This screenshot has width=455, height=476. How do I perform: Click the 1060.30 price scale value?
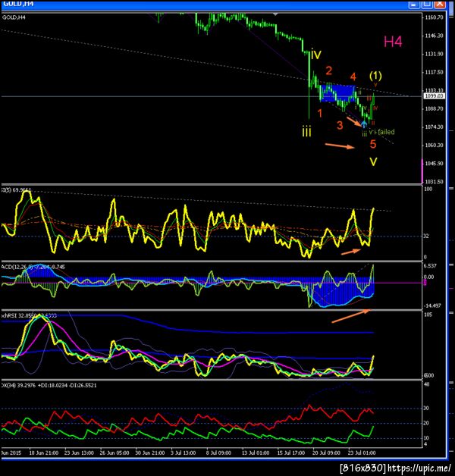pyautogui.click(x=434, y=145)
